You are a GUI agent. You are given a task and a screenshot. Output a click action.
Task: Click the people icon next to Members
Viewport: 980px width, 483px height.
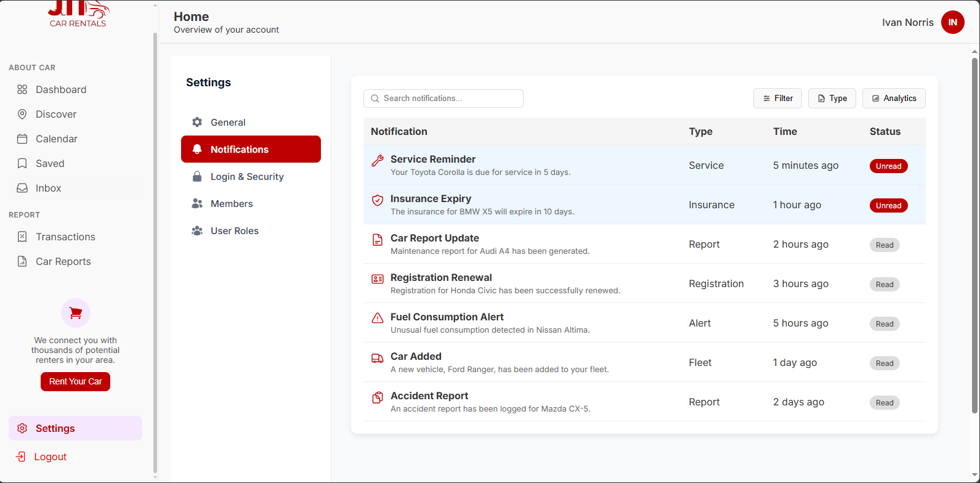coord(197,203)
